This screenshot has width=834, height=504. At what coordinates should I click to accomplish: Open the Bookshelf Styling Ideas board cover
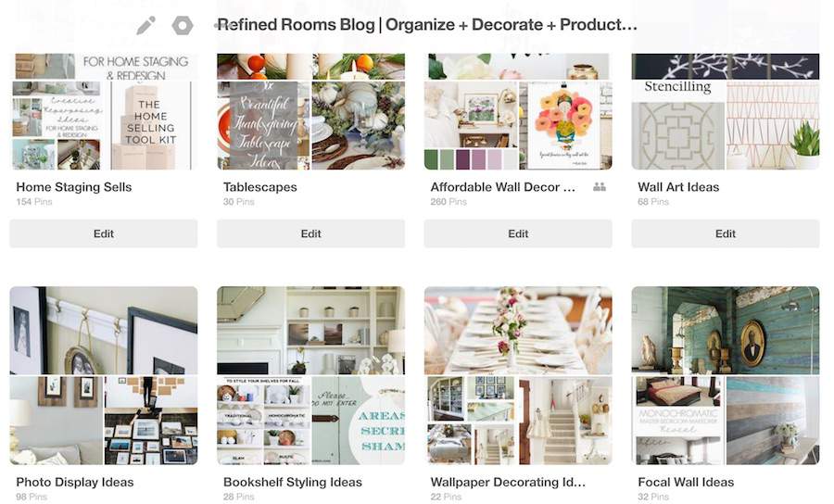(310, 375)
